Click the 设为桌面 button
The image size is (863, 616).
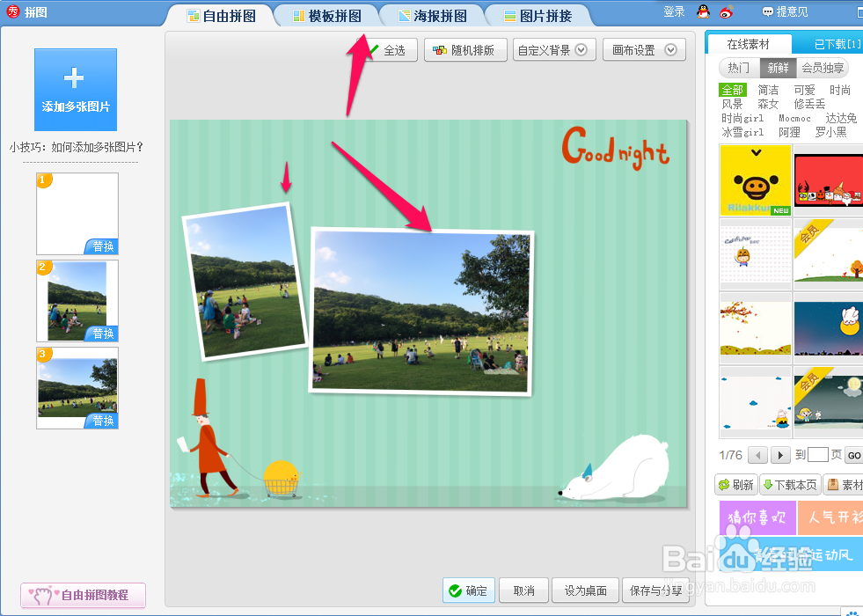coord(586,590)
